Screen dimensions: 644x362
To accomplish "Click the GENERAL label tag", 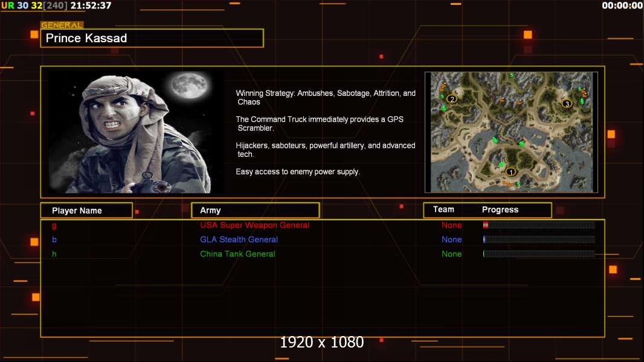I will pyautogui.click(x=62, y=25).
